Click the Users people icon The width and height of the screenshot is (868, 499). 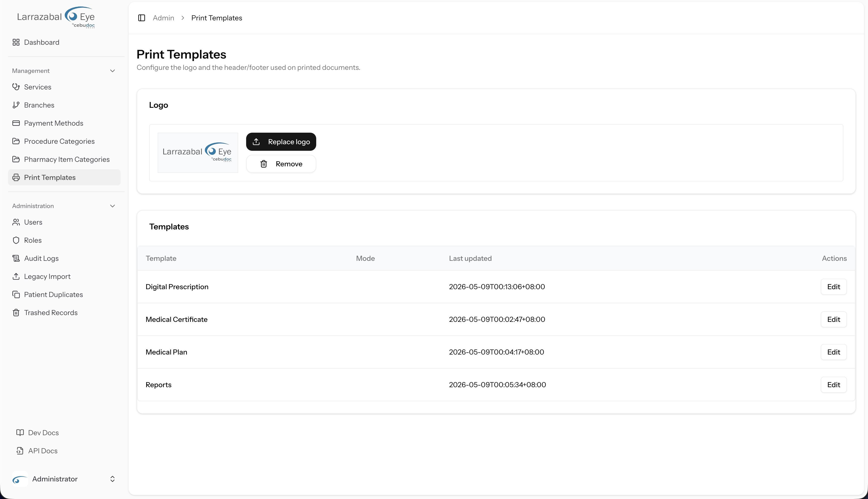(x=16, y=222)
